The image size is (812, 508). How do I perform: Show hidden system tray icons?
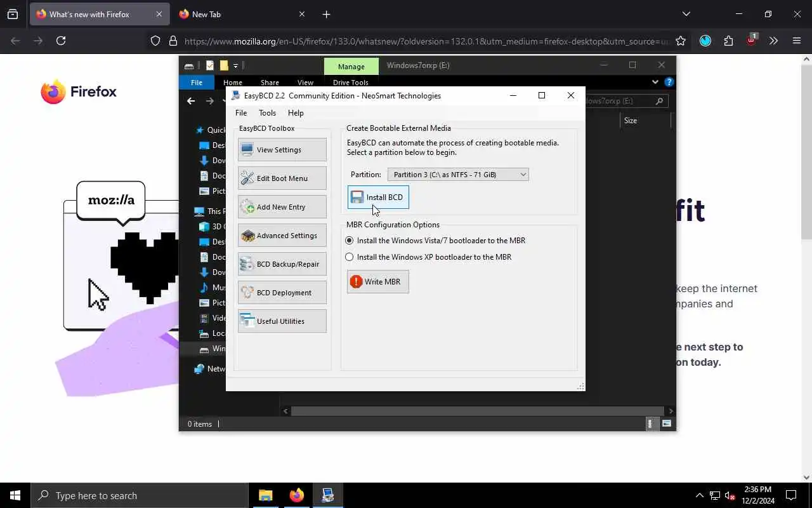click(x=699, y=495)
